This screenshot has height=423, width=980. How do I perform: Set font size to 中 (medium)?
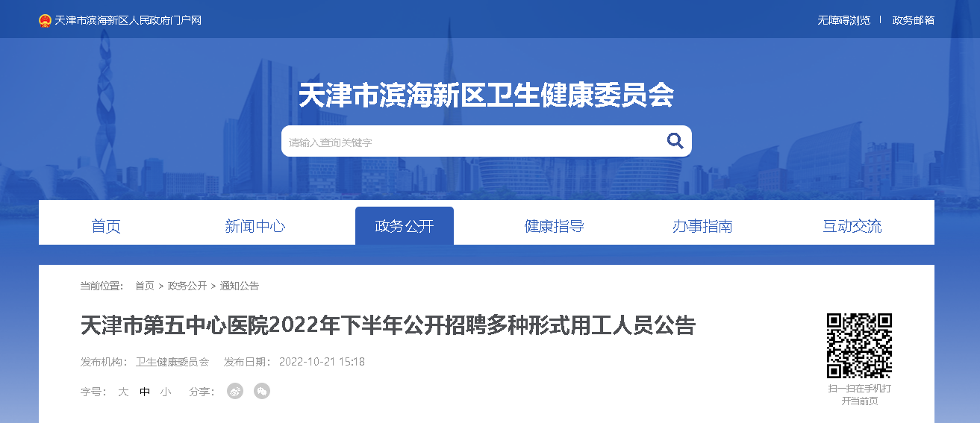[x=145, y=392]
